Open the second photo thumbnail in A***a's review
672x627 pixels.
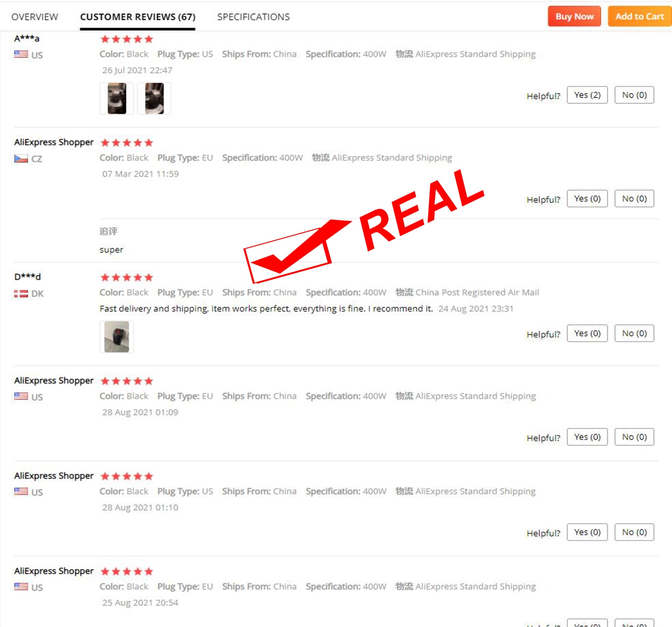point(154,98)
